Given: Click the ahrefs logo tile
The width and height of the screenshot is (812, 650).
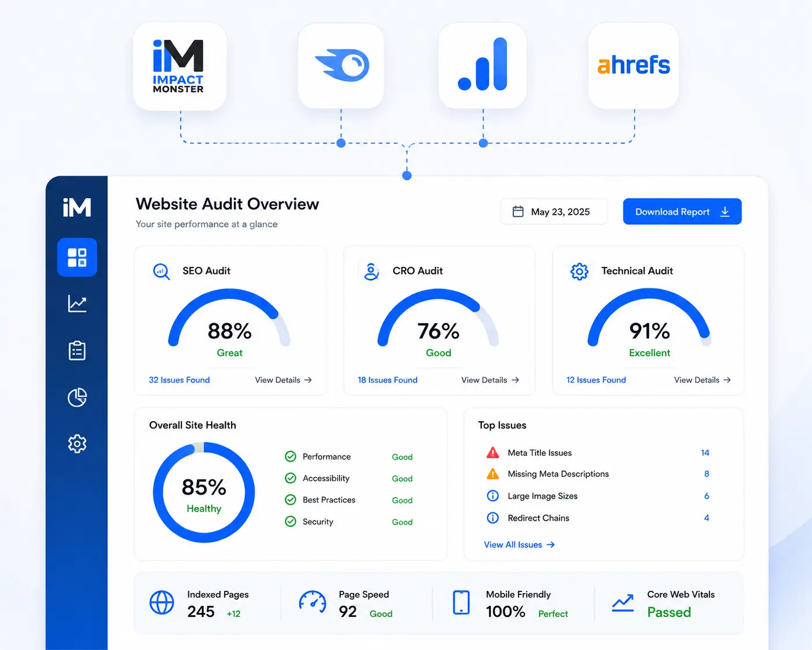Looking at the screenshot, I should point(634,65).
